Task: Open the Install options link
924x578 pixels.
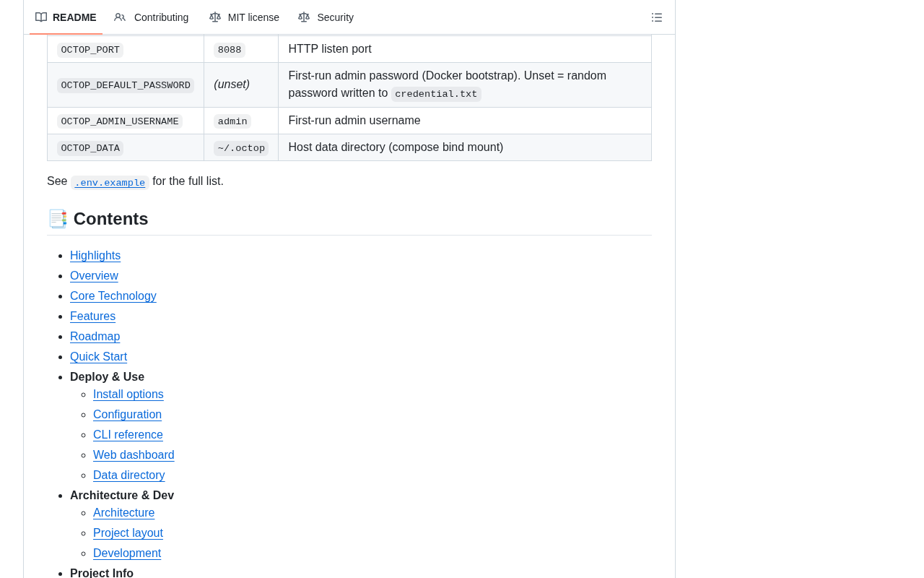Action: pyautogui.click(x=128, y=394)
